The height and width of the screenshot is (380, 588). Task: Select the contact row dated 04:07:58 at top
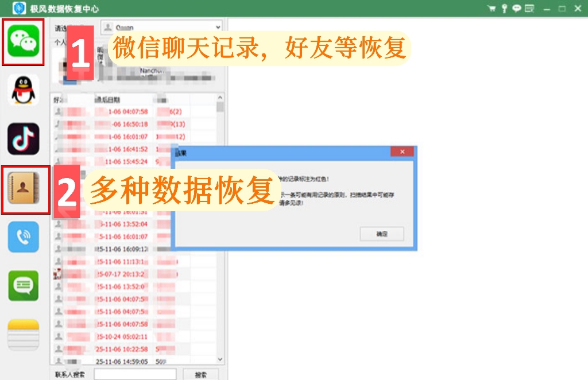[x=133, y=111]
